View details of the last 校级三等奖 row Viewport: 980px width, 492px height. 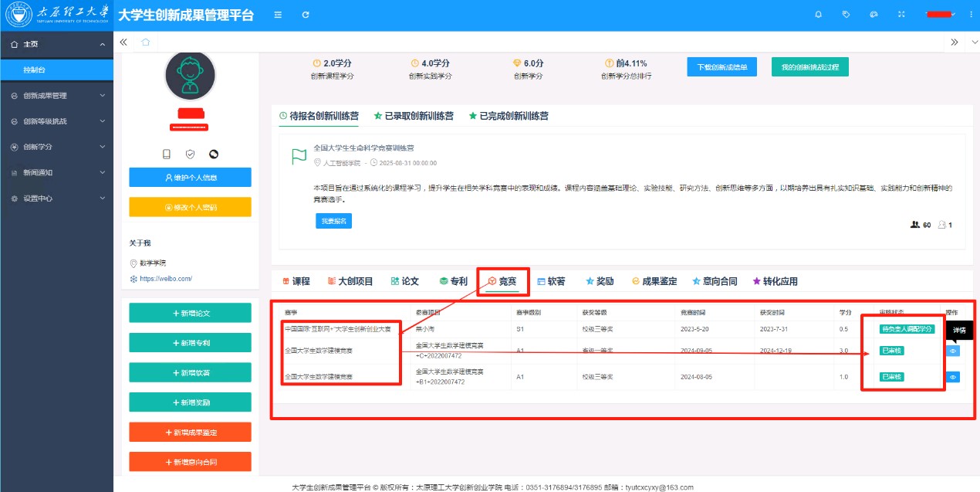click(x=953, y=377)
